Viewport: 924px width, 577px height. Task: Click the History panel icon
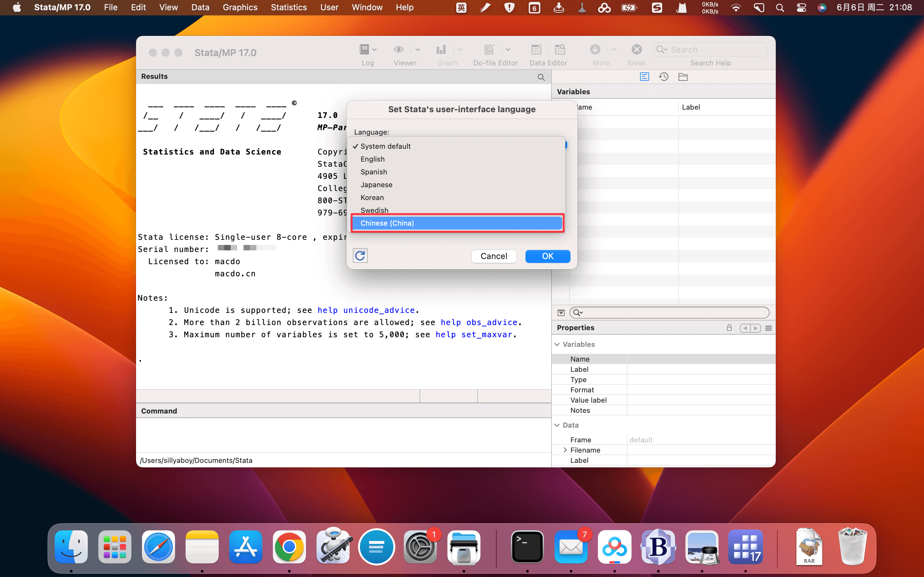[663, 76]
